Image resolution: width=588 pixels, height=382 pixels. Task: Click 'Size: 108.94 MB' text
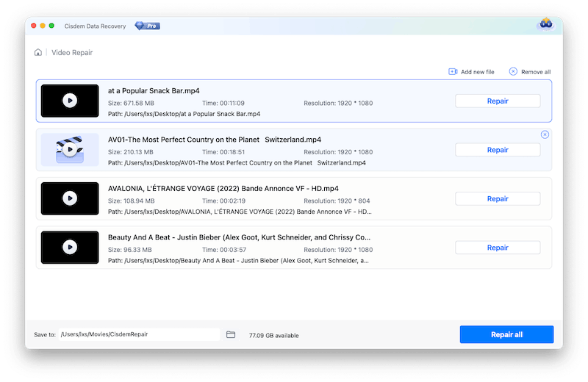tap(132, 201)
